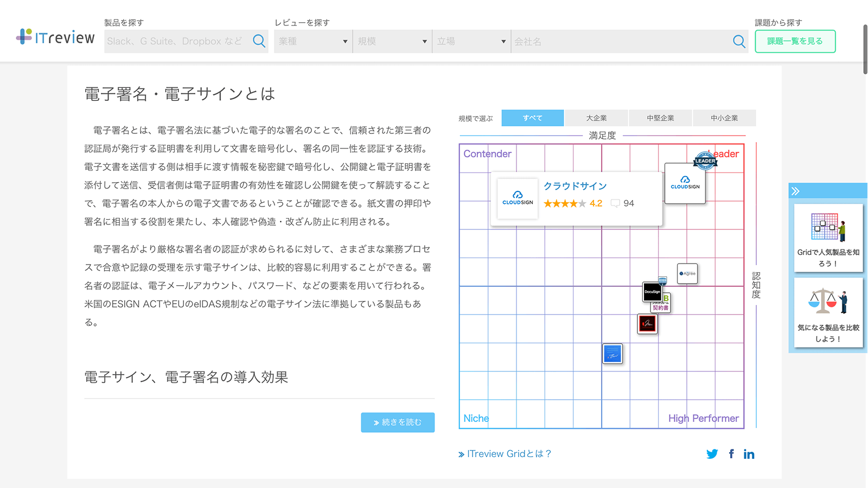Image resolution: width=868 pixels, height=488 pixels.
Task: Open the 規模 dropdown
Action: (x=392, y=41)
